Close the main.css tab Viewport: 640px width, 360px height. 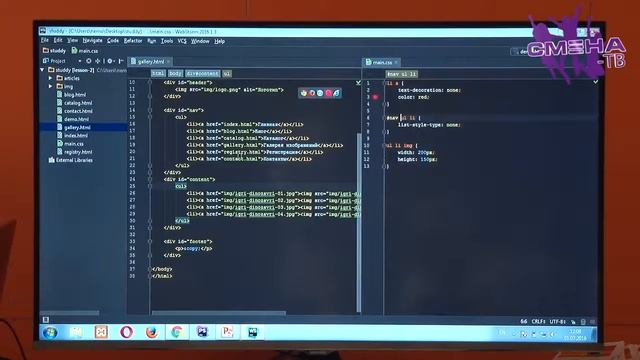396,62
